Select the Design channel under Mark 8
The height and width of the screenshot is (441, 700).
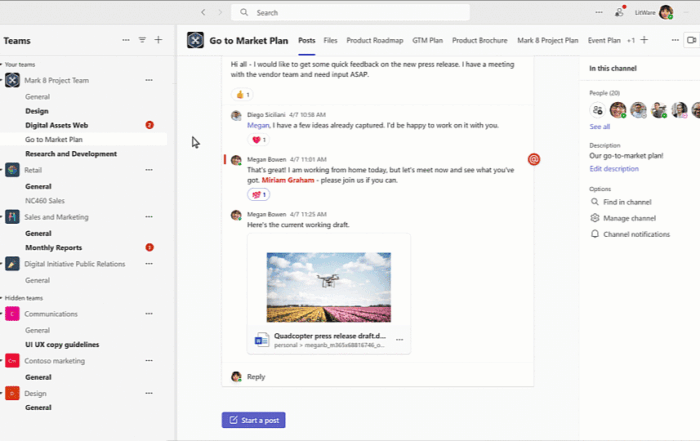pos(37,111)
